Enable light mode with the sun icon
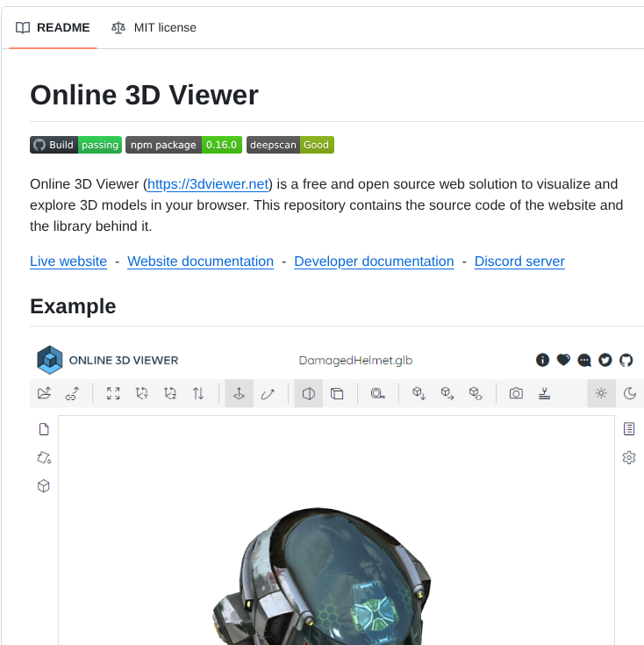 [601, 393]
